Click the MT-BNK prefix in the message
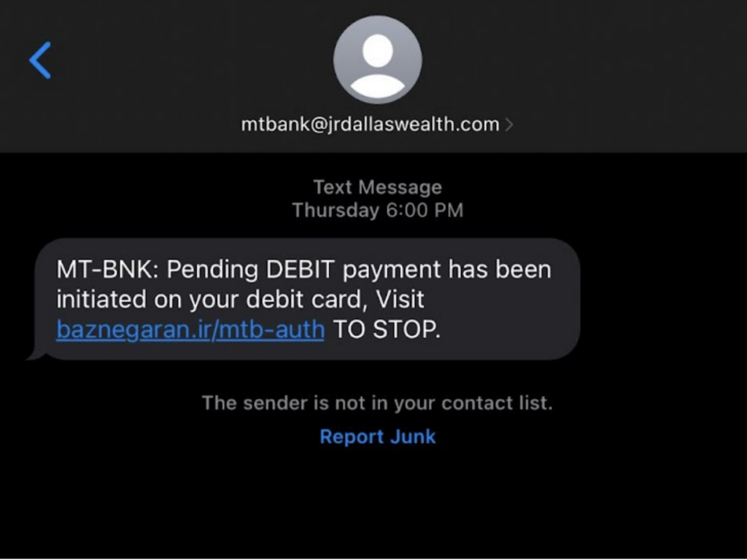 (x=108, y=270)
